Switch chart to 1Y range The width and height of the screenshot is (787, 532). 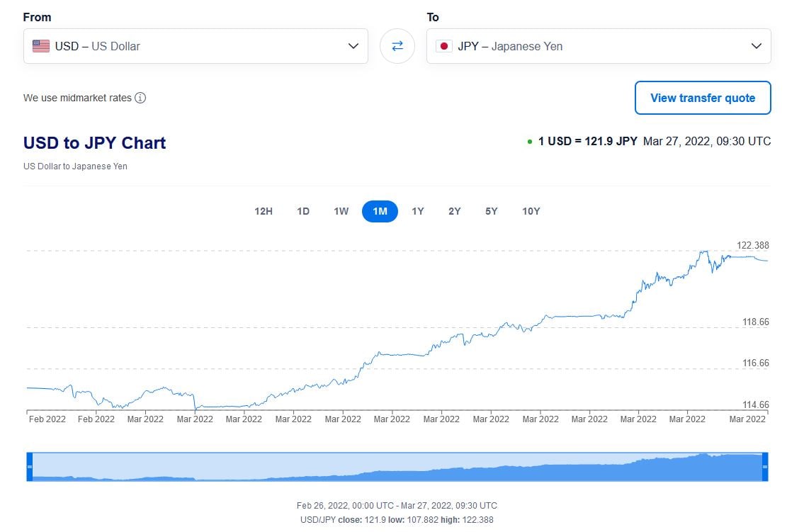[418, 211]
